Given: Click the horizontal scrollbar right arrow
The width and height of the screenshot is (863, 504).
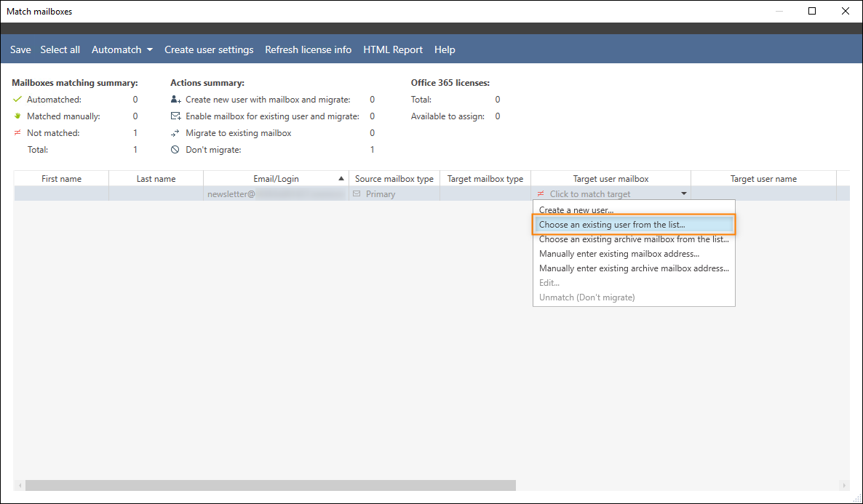Looking at the screenshot, I should tap(844, 485).
